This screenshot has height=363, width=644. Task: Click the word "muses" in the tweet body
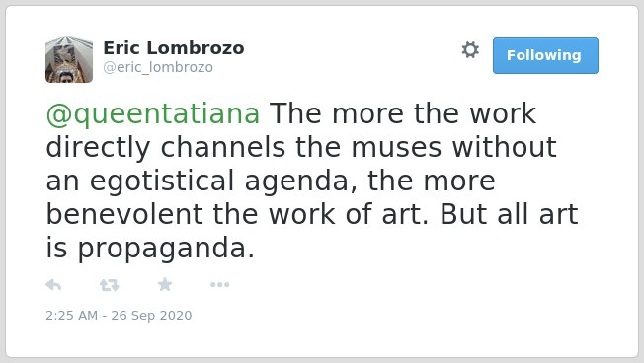click(x=397, y=147)
